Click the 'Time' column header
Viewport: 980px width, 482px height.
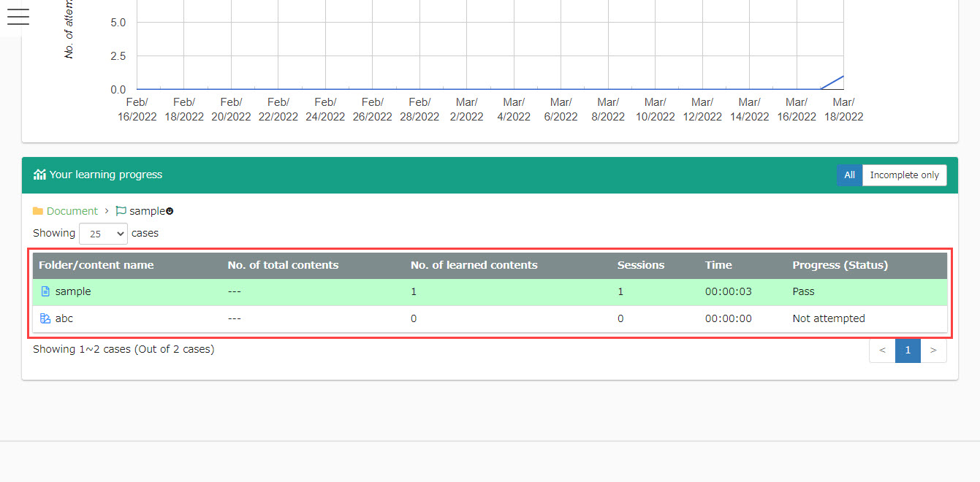[x=718, y=265]
